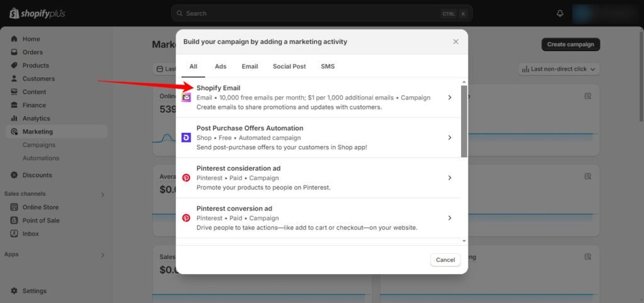Click the Inbox sidebar icon

point(14,234)
